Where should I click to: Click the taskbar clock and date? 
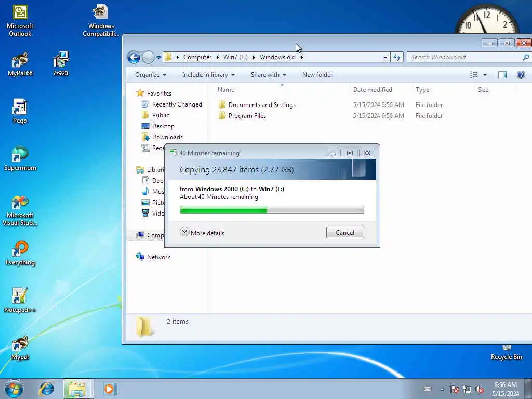505,389
